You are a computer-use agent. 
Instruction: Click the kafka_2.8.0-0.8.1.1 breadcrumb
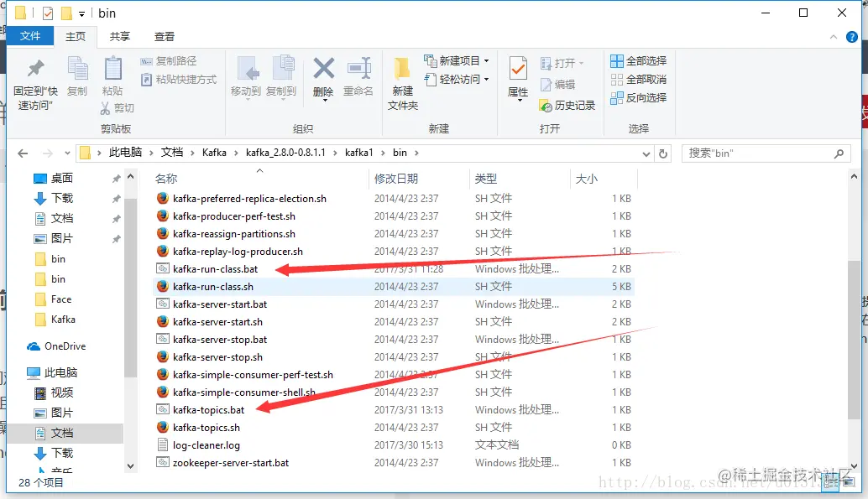(285, 153)
